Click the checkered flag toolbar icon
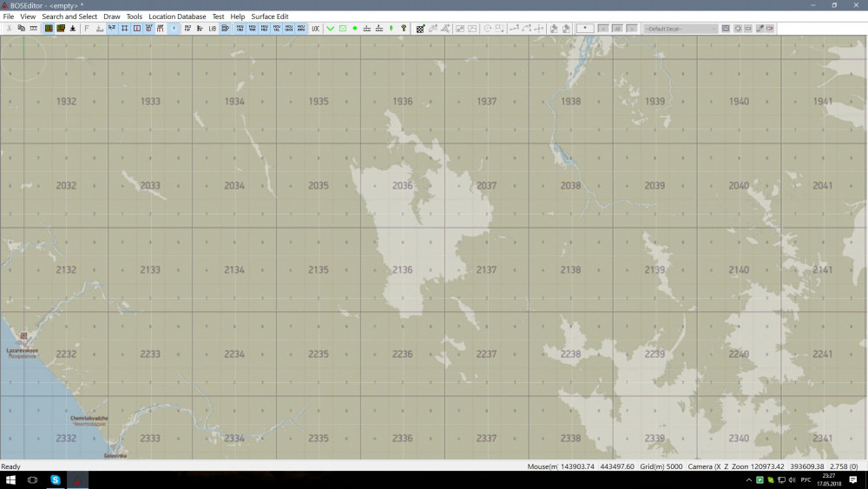868x489 pixels. coord(420,29)
